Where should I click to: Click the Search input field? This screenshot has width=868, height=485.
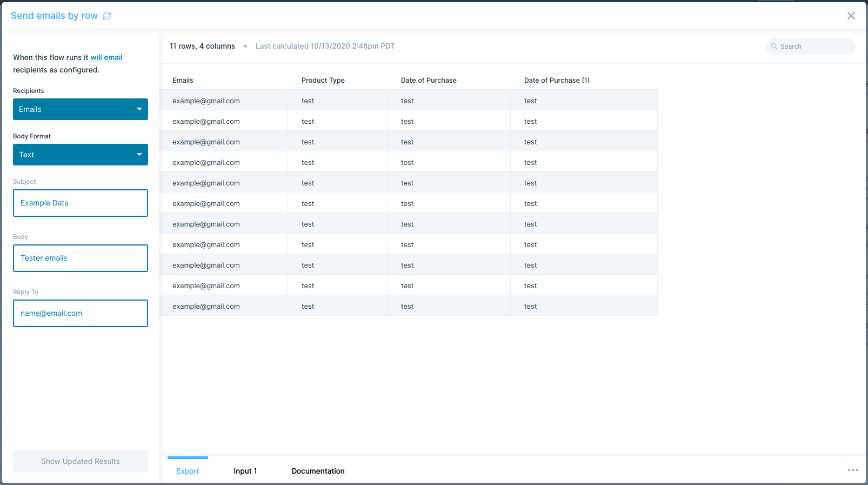pos(810,46)
